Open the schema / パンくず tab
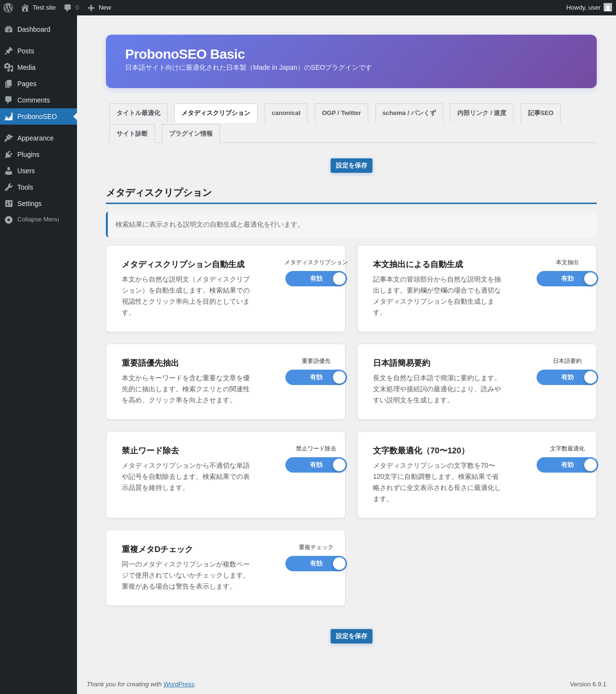Viewport: 616px width, 694px height. point(409,113)
